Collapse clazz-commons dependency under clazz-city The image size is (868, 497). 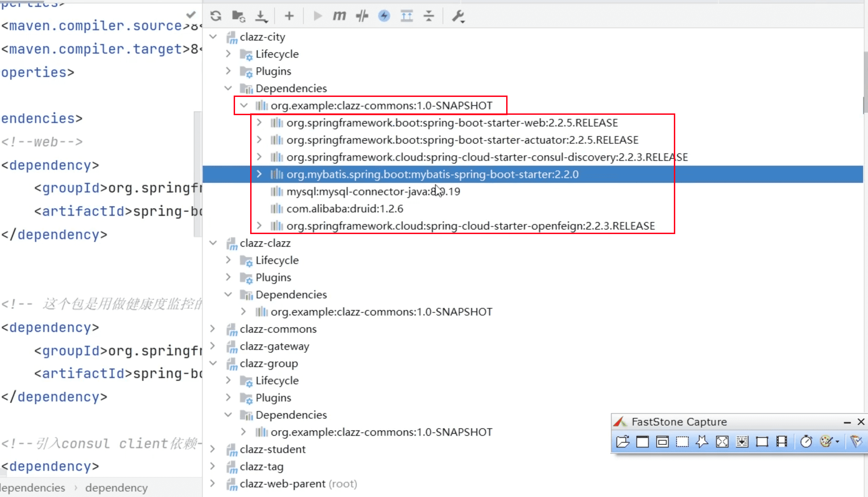244,105
